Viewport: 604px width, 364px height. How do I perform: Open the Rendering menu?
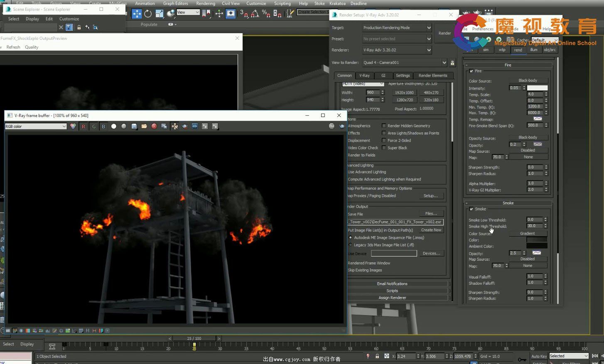click(206, 3)
